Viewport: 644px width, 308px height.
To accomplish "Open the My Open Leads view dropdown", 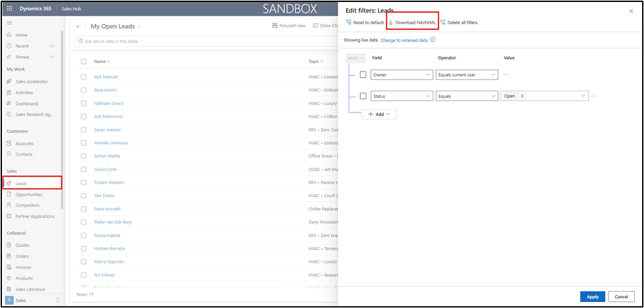I will click(x=139, y=27).
